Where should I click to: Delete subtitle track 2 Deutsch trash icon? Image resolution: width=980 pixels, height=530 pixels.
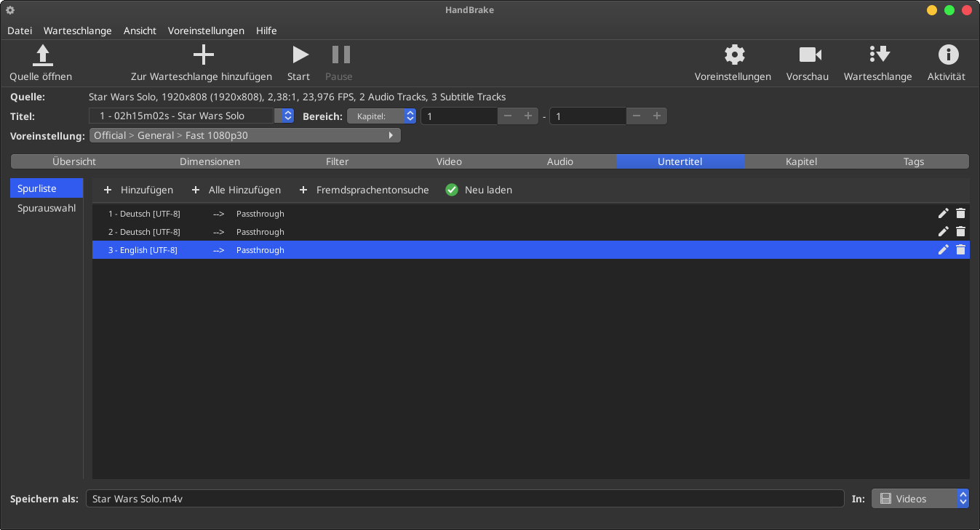click(x=960, y=231)
